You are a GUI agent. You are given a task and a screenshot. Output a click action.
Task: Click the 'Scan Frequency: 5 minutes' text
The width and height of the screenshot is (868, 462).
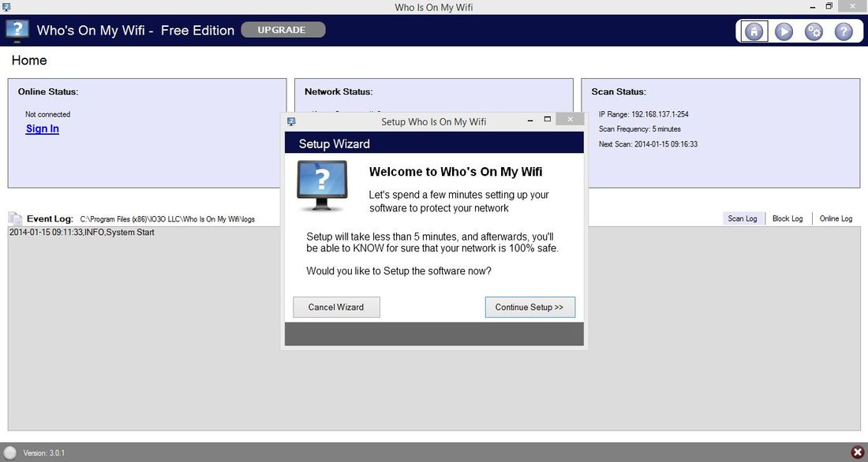point(639,129)
